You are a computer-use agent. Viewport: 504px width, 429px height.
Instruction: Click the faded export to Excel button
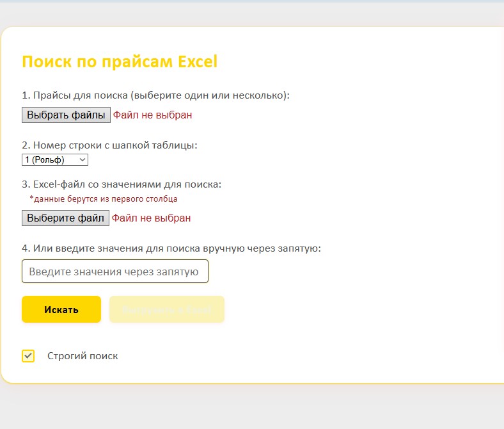point(167,309)
